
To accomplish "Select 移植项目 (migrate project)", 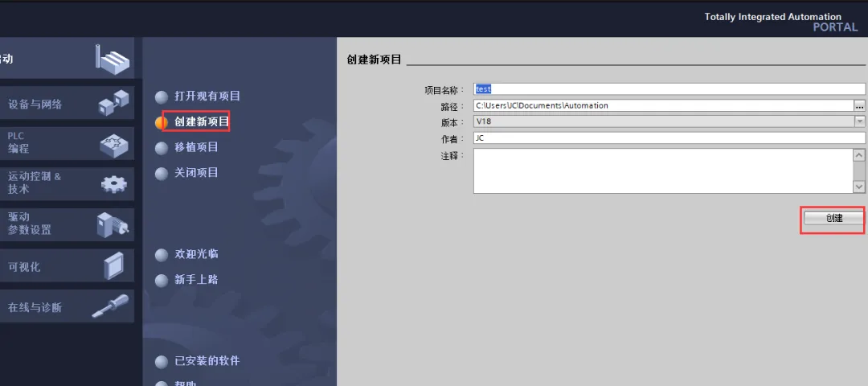I will [x=196, y=147].
